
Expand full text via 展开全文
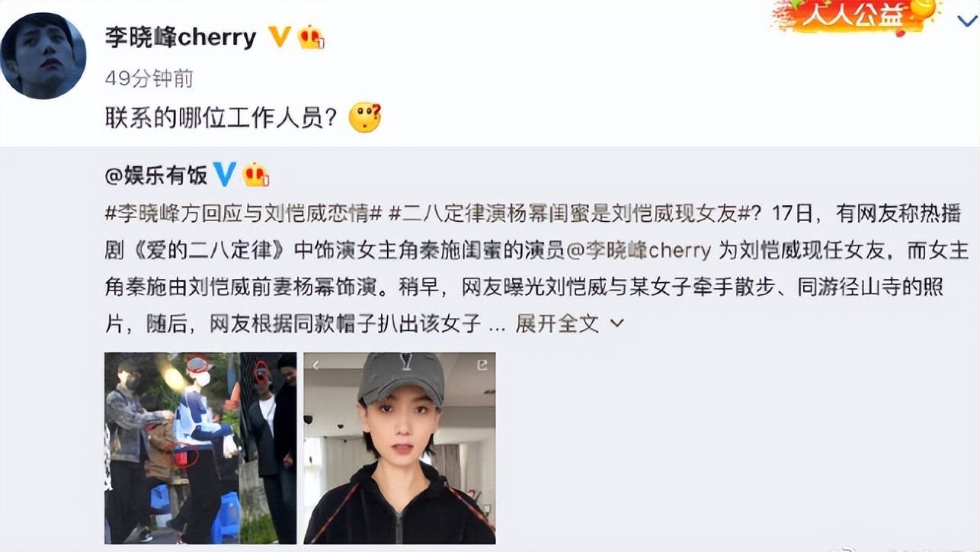(557, 323)
